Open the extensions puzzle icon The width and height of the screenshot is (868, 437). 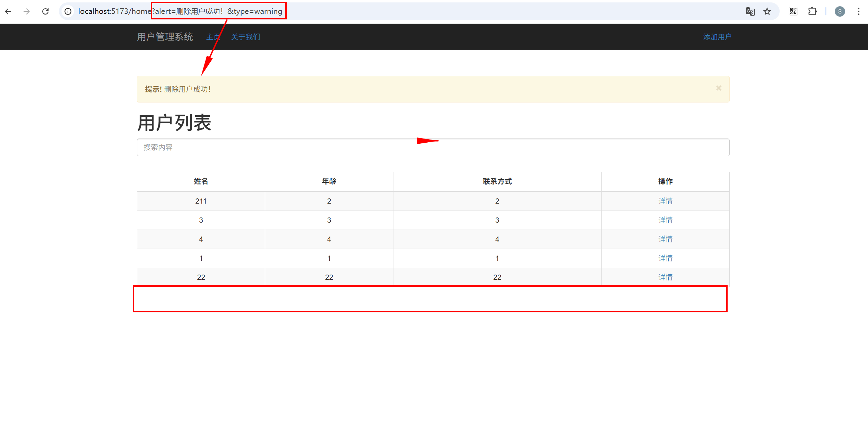pyautogui.click(x=812, y=11)
